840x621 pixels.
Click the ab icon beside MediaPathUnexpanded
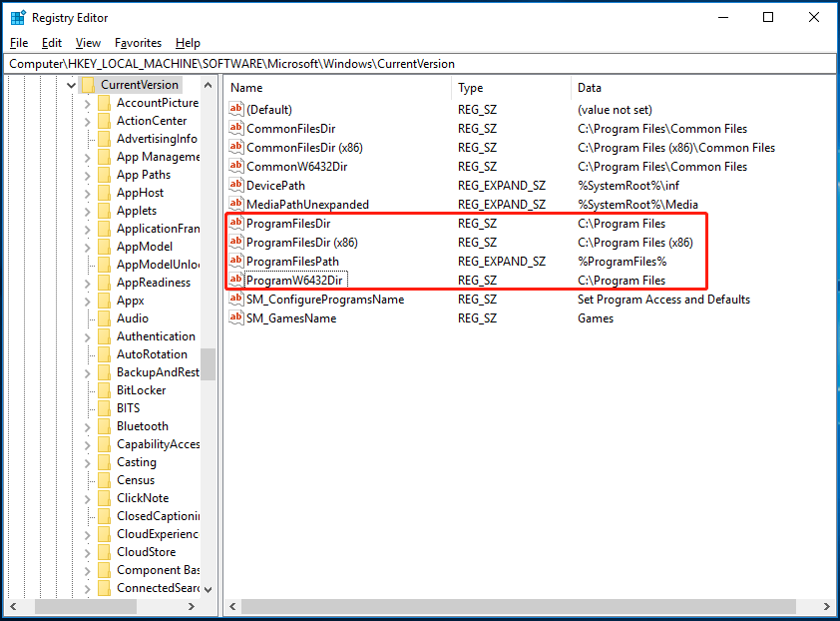point(238,205)
